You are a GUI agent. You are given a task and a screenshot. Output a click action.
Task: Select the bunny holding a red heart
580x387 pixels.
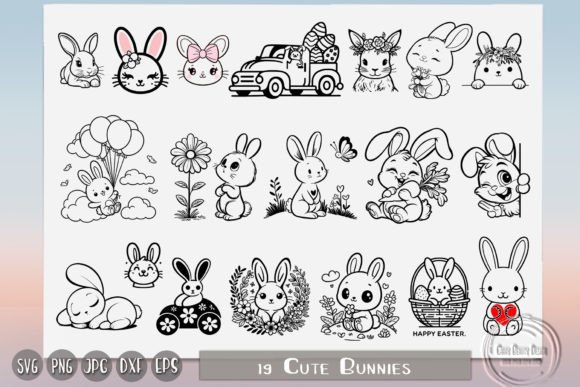pyautogui.click(x=503, y=285)
